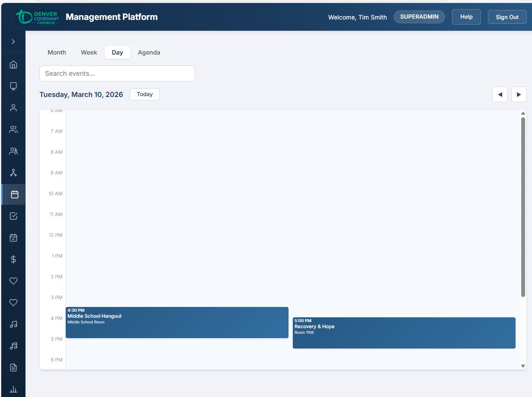Click the calendar's vertical scrollbar thumb
This screenshot has height=397, width=532.
point(523,207)
